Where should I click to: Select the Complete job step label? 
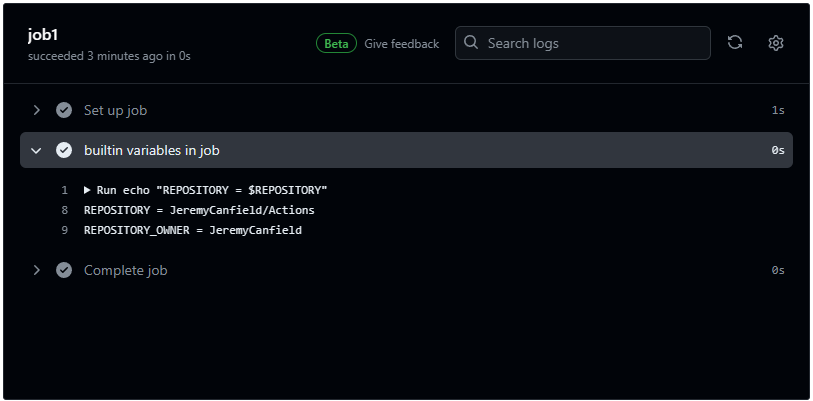pos(125,270)
